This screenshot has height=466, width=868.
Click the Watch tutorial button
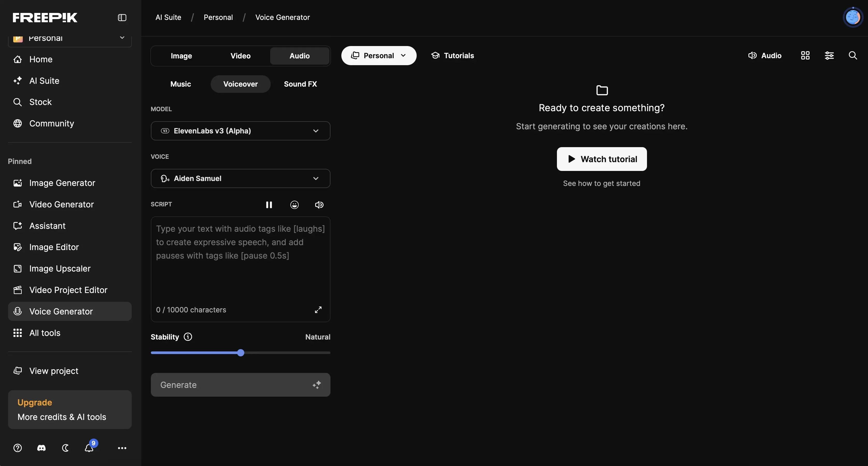tap(601, 159)
